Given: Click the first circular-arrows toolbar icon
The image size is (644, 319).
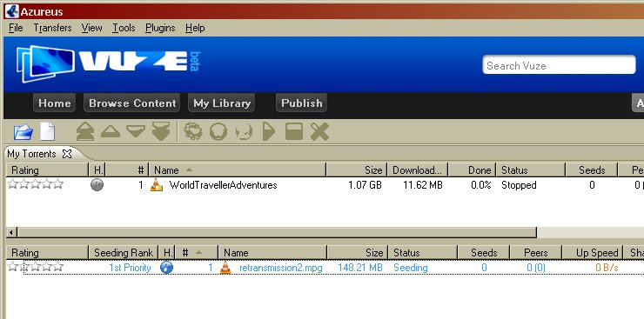Looking at the screenshot, I should tap(193, 131).
